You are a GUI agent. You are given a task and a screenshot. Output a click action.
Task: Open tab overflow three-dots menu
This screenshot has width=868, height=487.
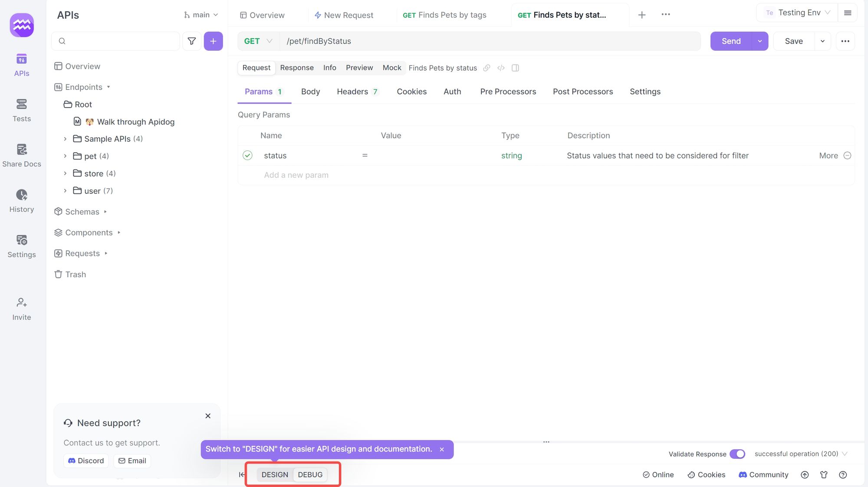click(666, 14)
